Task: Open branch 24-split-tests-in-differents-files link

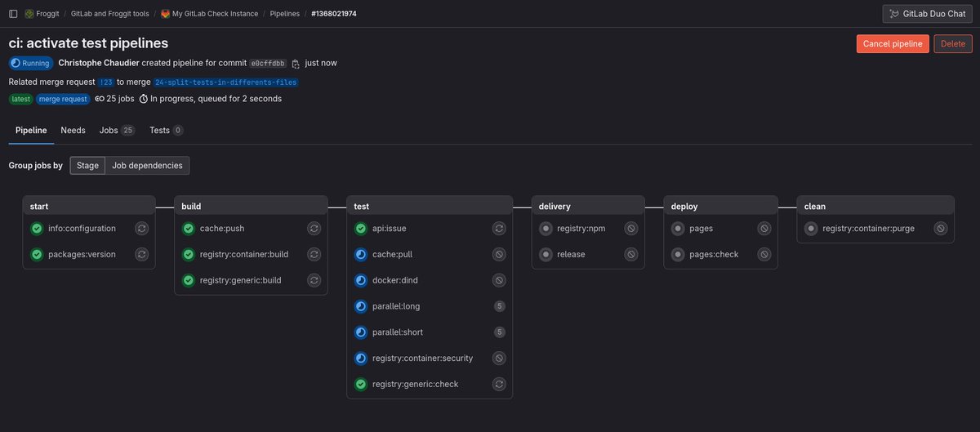Action: coord(225,82)
